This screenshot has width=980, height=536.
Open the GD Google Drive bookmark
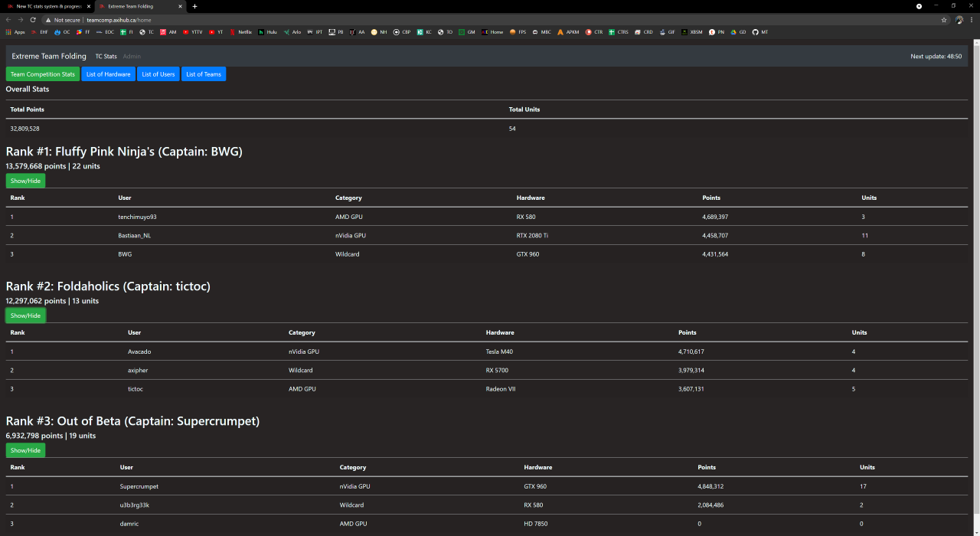(738, 32)
